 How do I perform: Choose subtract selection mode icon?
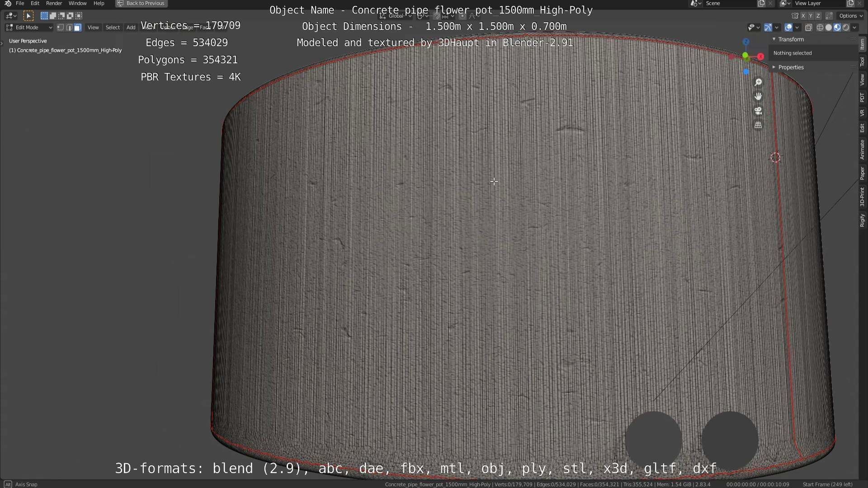coord(61,16)
